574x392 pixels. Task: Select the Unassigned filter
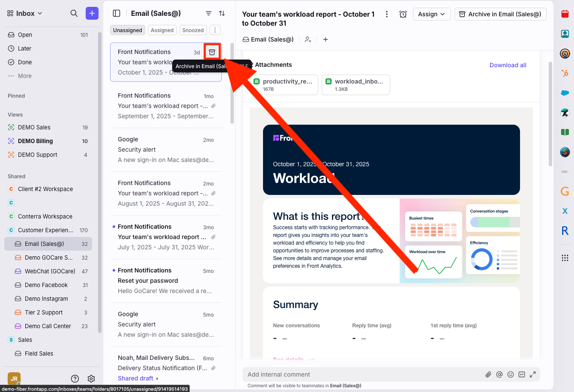tap(128, 30)
